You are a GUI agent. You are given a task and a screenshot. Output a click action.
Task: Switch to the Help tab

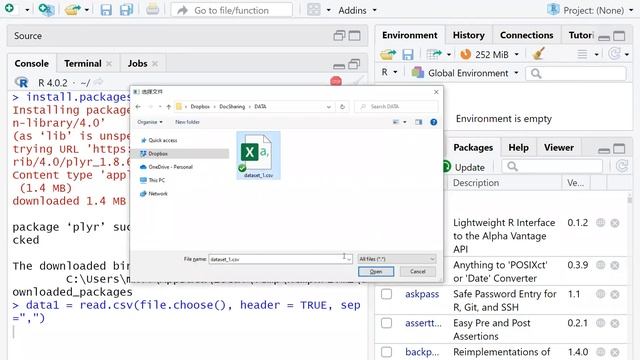click(518, 148)
